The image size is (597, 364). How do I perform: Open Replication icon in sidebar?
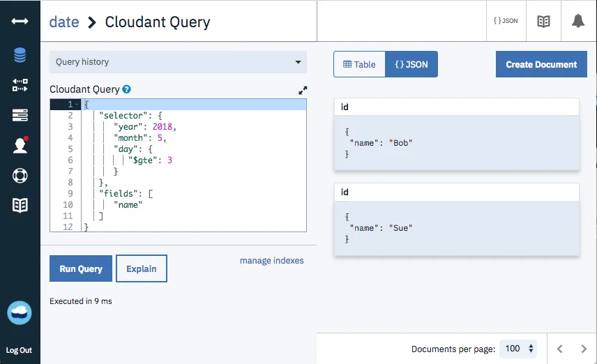(x=20, y=85)
